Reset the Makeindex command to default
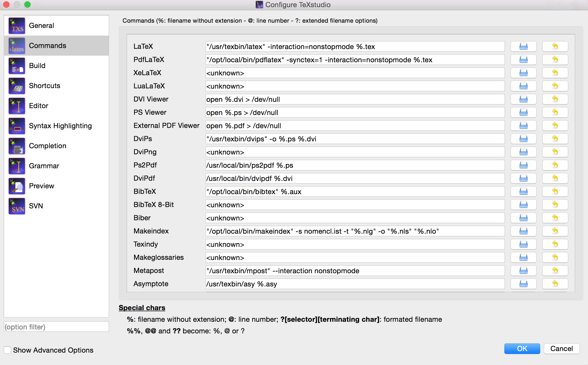Screen dimensions: 588x365 [x=555, y=231]
